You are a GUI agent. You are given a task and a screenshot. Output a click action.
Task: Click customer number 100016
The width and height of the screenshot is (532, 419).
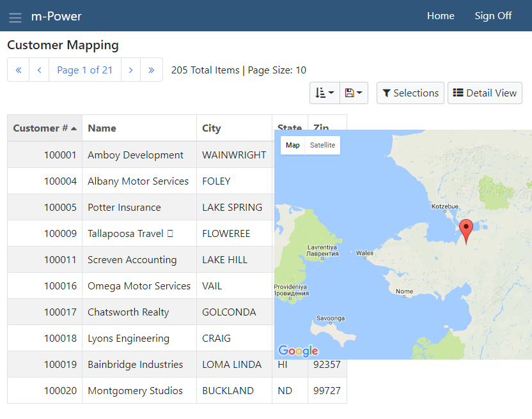click(60, 286)
